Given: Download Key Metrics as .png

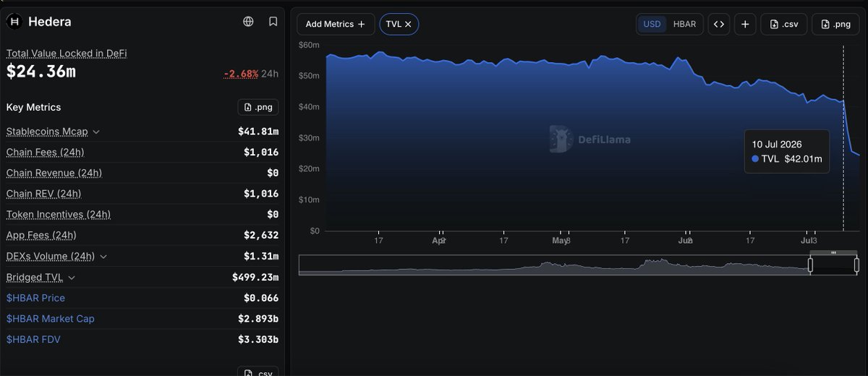Looking at the screenshot, I should click(258, 107).
